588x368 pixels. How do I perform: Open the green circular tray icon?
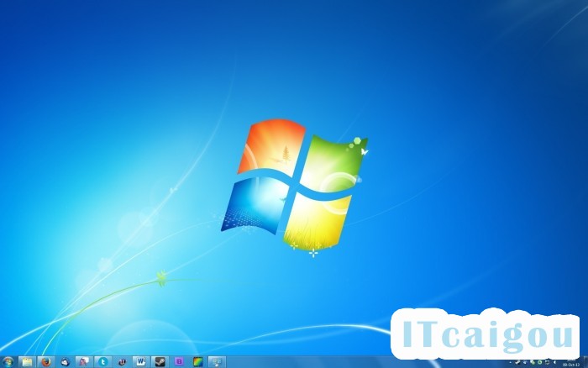(x=539, y=362)
